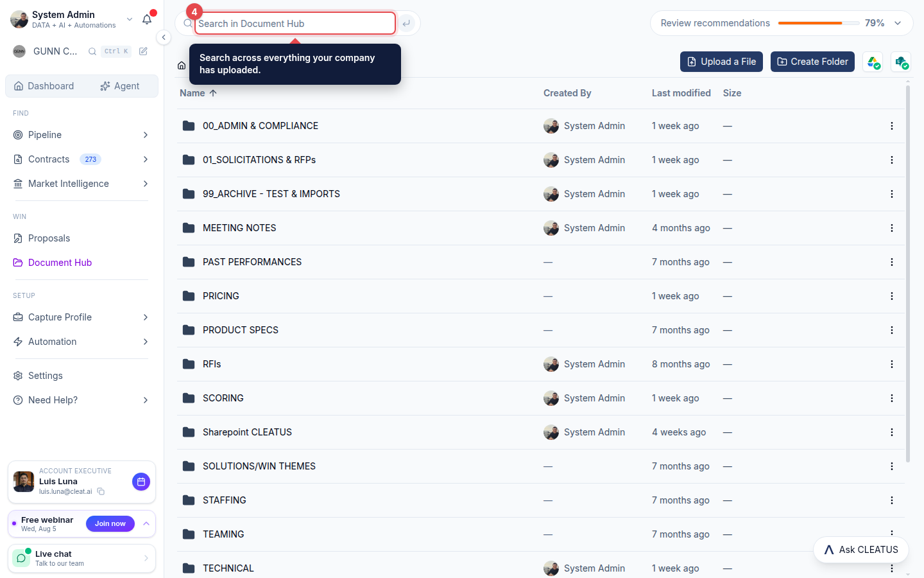
Task: Expand the Review recommendations chevron
Action: click(x=898, y=23)
